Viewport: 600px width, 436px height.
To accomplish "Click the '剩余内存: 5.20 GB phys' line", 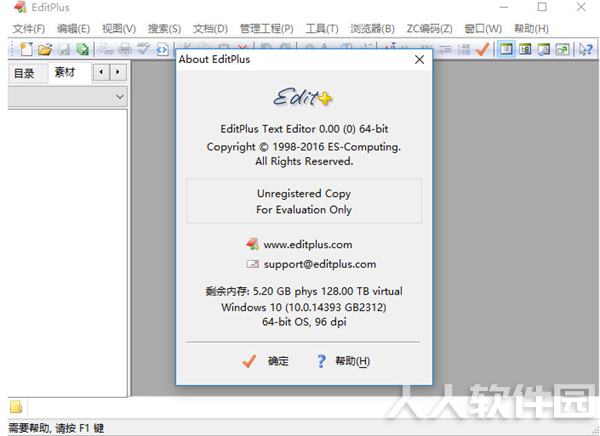I will [x=304, y=291].
